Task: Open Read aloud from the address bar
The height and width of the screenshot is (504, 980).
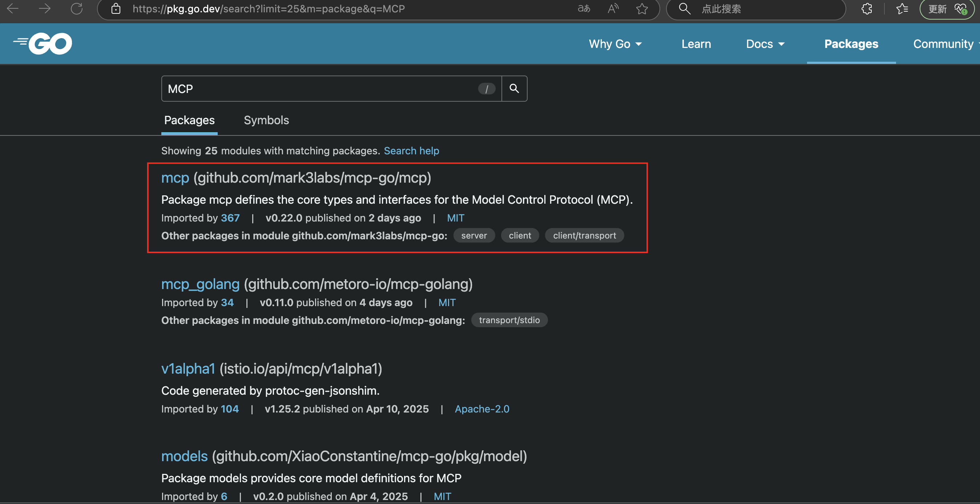Action: (x=613, y=9)
